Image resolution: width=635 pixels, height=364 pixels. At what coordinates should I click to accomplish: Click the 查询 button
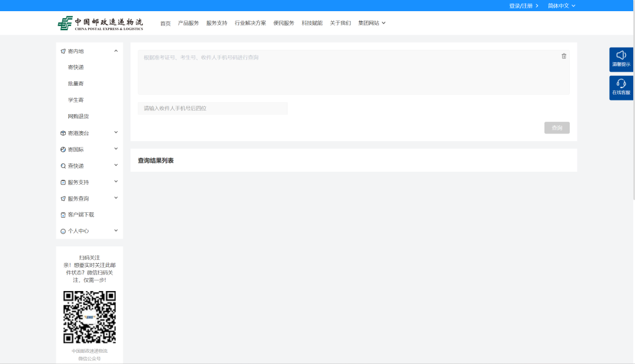(557, 128)
